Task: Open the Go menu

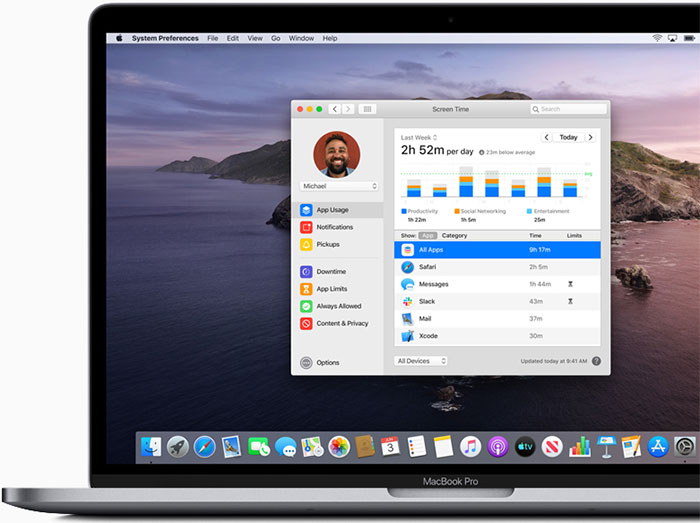Action: 275,38
